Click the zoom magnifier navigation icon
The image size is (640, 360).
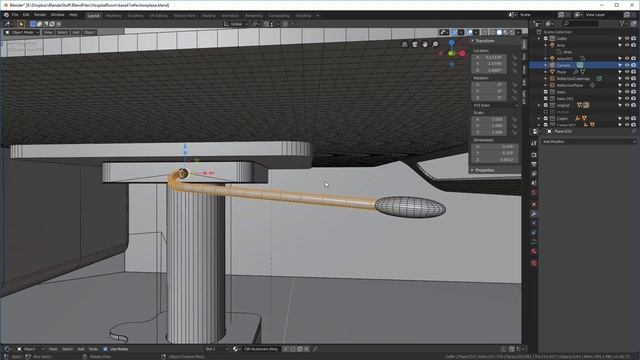(x=435, y=44)
